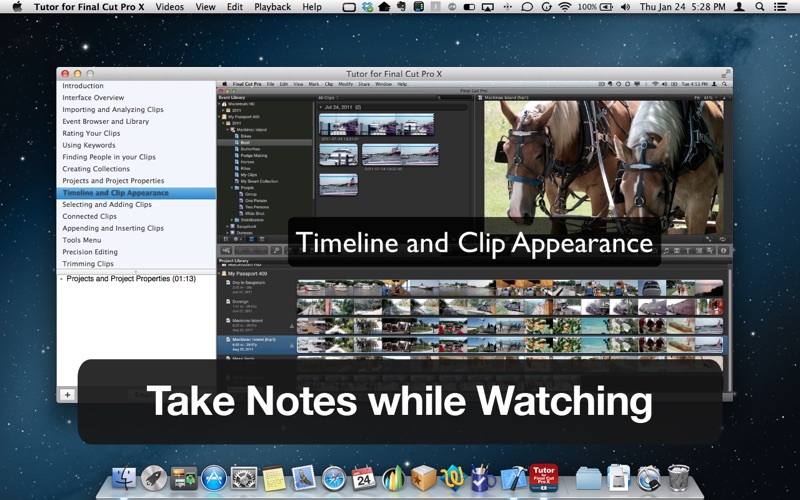
Task: Select Interface Overview video
Action: 136,97
